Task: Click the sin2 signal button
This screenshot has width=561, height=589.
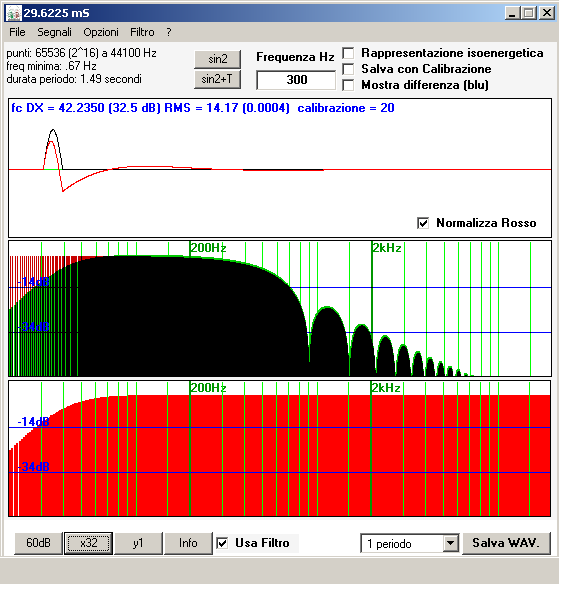Action: 218,59
